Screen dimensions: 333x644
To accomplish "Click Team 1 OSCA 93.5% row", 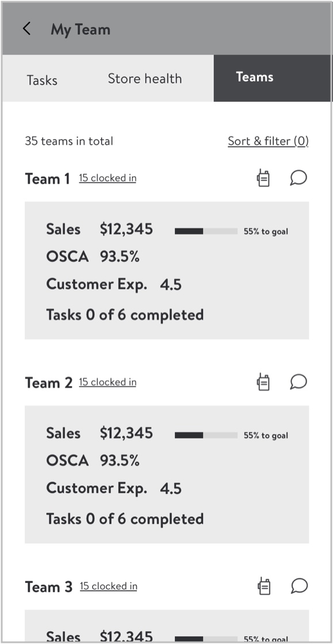I will pyautogui.click(x=93, y=257).
